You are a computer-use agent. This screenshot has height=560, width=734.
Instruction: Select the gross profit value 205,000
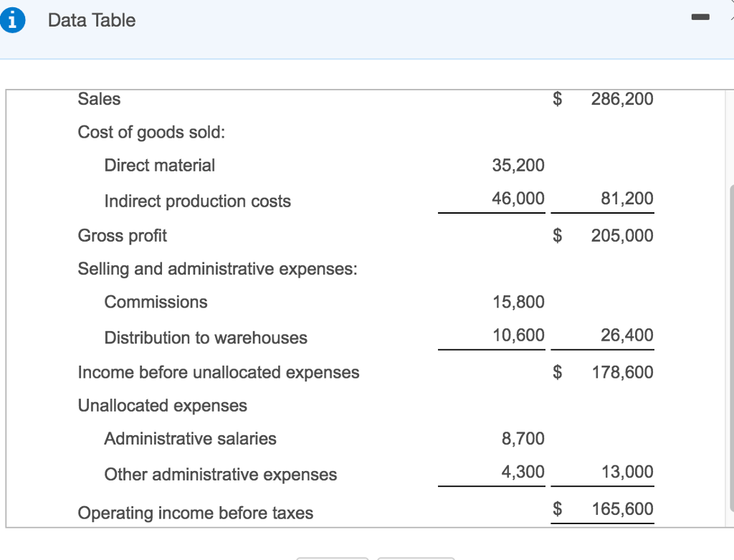tap(622, 235)
